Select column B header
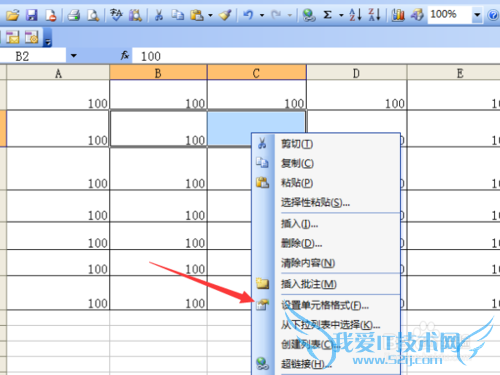Screen dimensions: 500x375 click(x=158, y=73)
